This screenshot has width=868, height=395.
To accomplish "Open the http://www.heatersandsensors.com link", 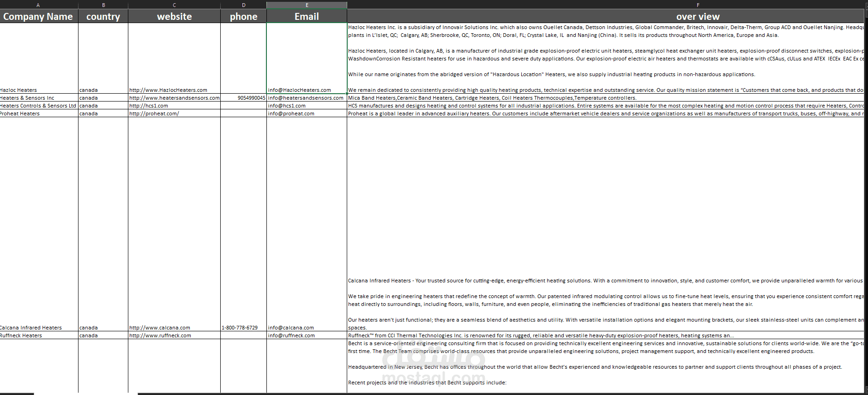I will [x=175, y=98].
